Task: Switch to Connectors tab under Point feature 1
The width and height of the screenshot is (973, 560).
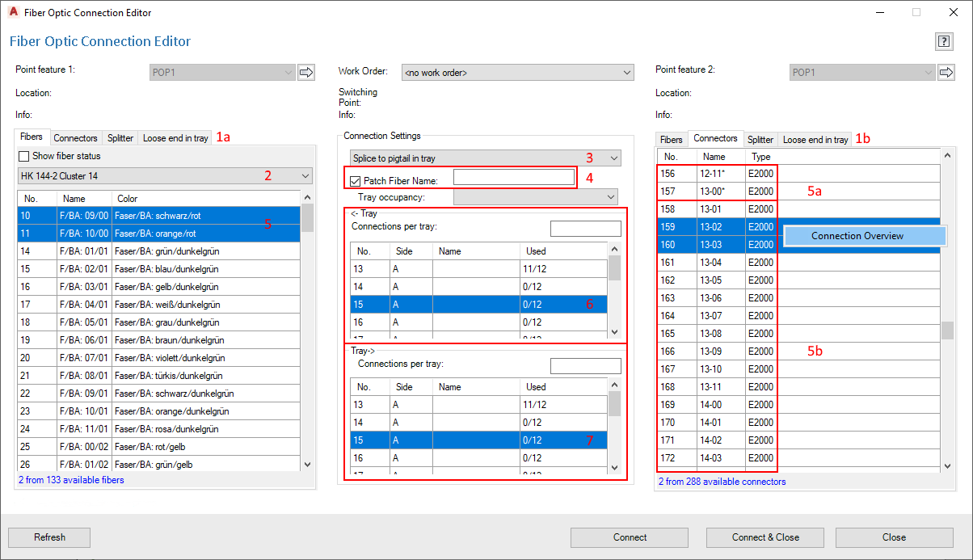Action: coord(75,138)
